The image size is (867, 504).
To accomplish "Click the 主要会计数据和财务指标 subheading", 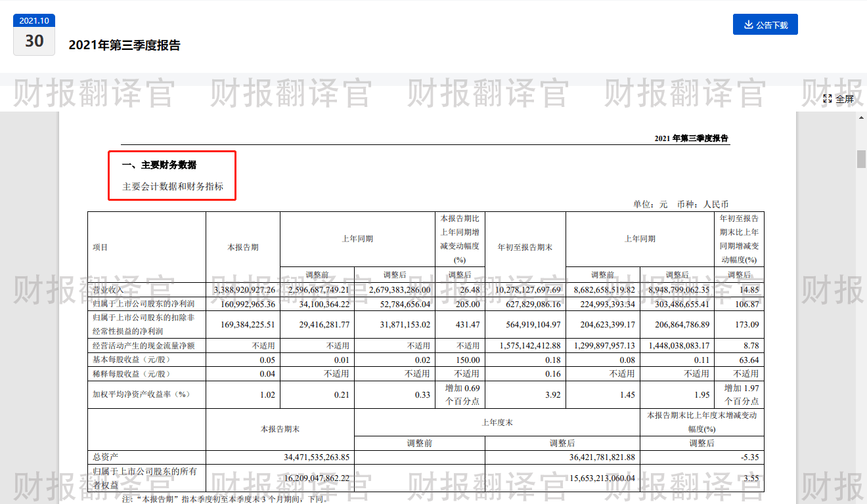I will [173, 186].
